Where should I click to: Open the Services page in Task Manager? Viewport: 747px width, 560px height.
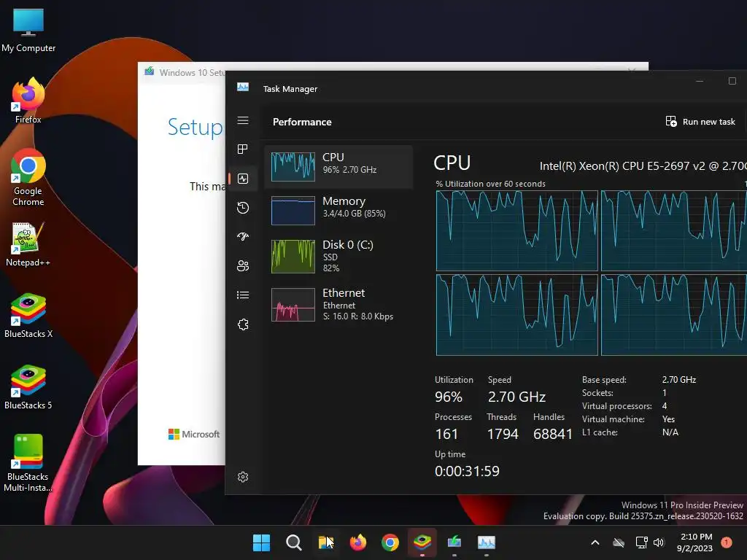(x=243, y=324)
